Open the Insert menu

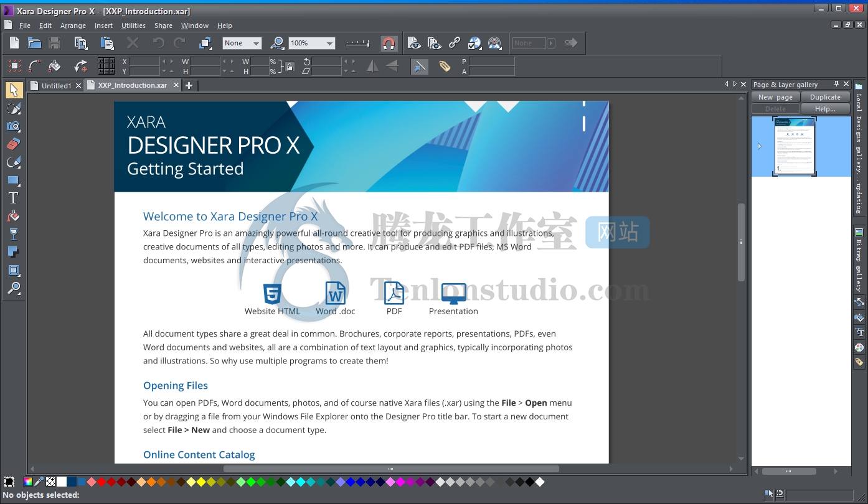[x=103, y=26]
